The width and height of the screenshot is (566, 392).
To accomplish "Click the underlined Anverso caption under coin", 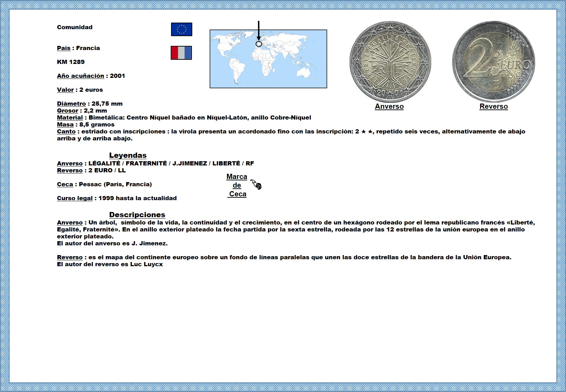I will pyautogui.click(x=389, y=107).
